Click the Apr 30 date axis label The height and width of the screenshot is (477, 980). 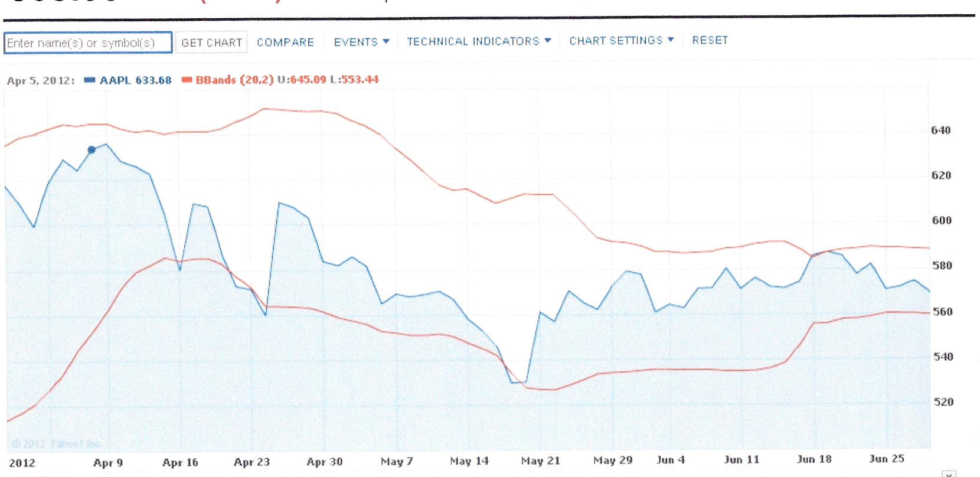click(x=325, y=462)
